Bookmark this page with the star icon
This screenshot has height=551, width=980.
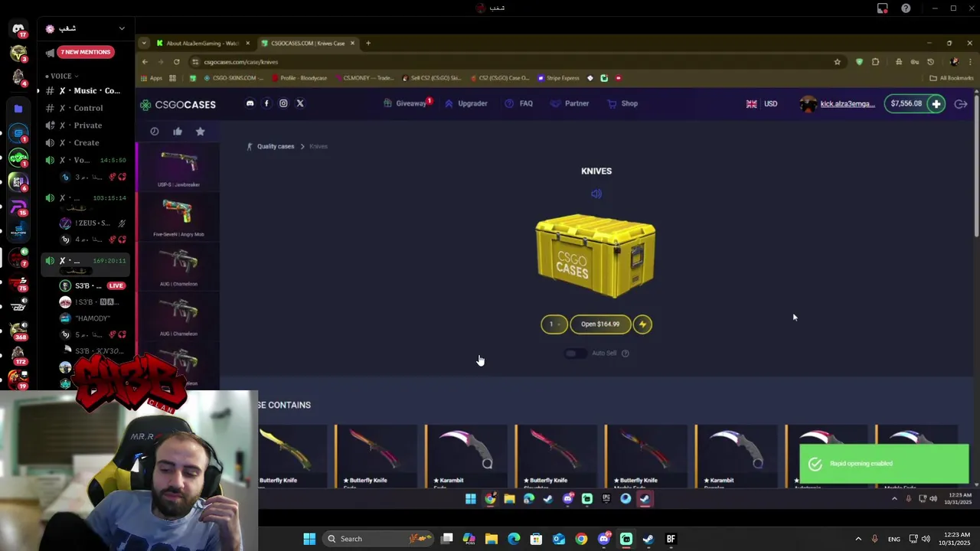(837, 62)
